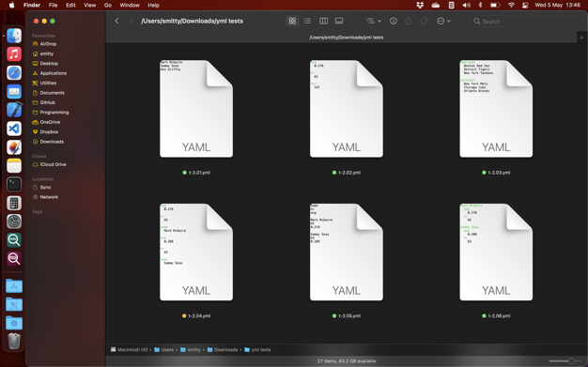The width and height of the screenshot is (588, 367).
Task: Go forward with the forward arrow
Action: click(x=131, y=21)
